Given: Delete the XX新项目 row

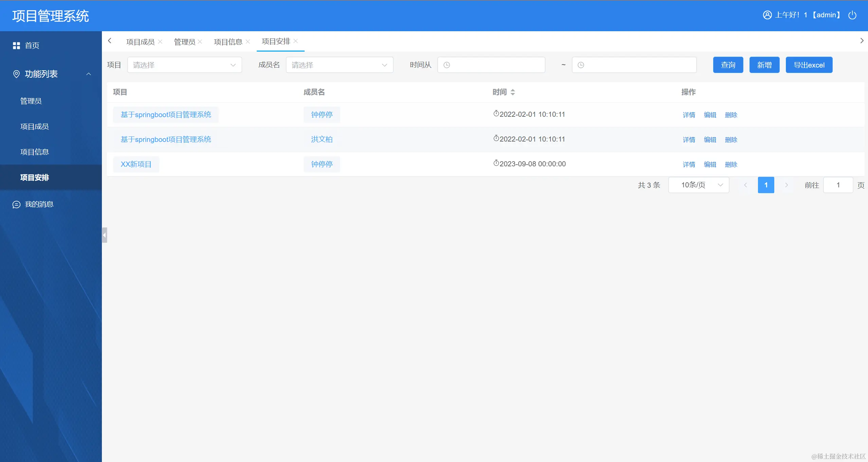Looking at the screenshot, I should [x=731, y=165].
